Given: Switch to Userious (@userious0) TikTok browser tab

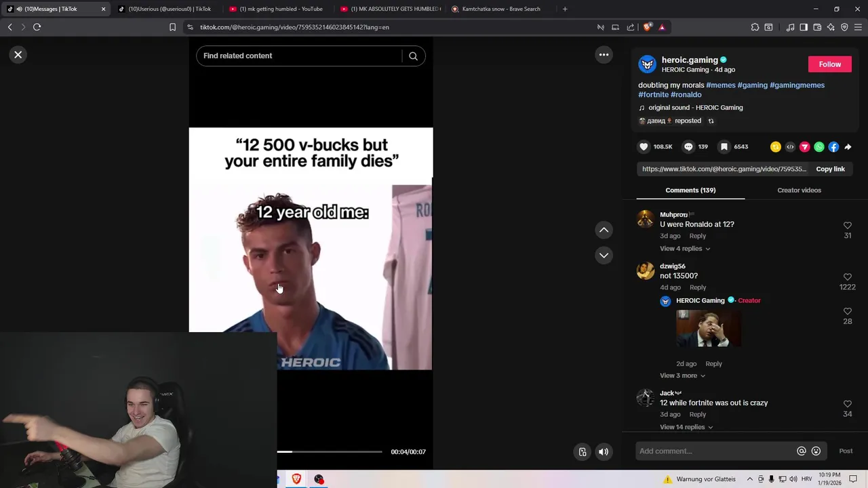Looking at the screenshot, I should (x=165, y=9).
